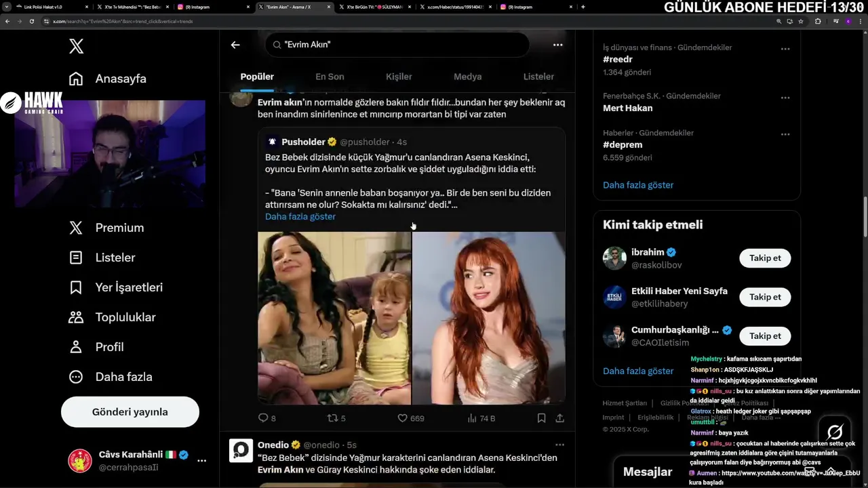Click the Gönderi yayınla button

(130, 412)
